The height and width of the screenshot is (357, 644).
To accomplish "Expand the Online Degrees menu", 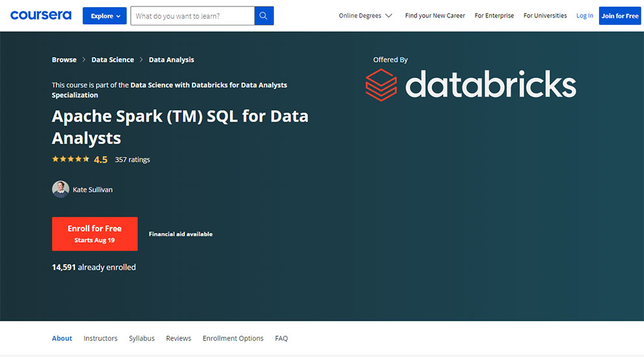I will click(x=365, y=16).
